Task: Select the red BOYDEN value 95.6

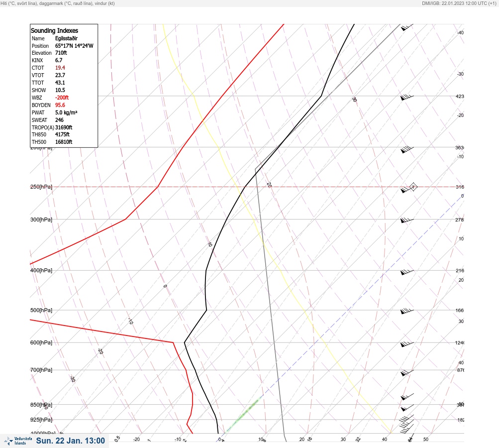Action: (60, 105)
